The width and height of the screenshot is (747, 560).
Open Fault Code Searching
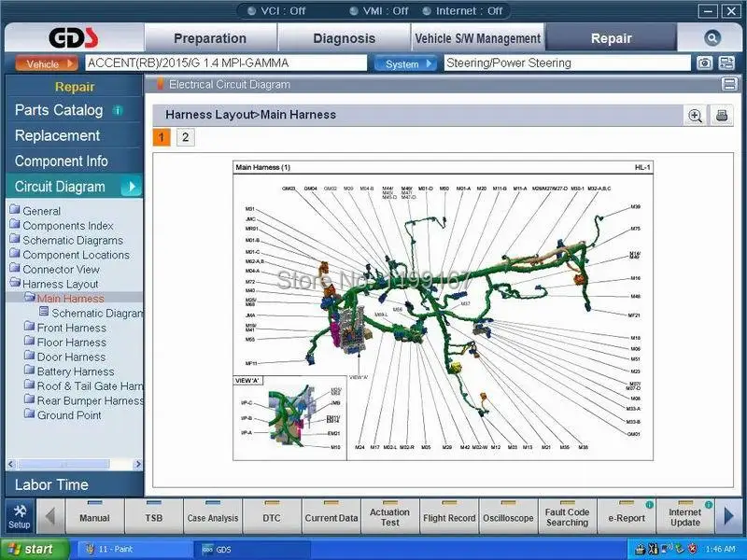[x=567, y=516]
